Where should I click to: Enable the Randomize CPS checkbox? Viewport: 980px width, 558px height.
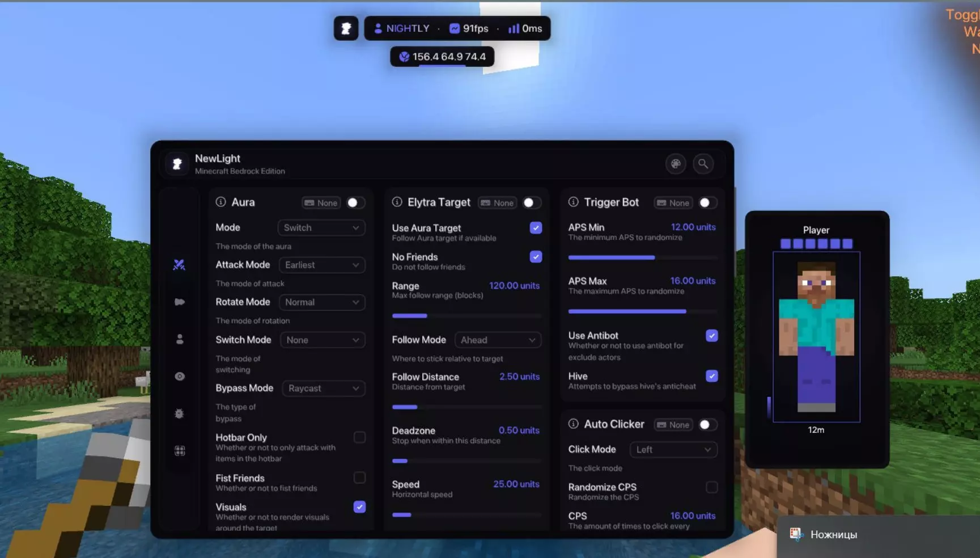click(x=712, y=487)
